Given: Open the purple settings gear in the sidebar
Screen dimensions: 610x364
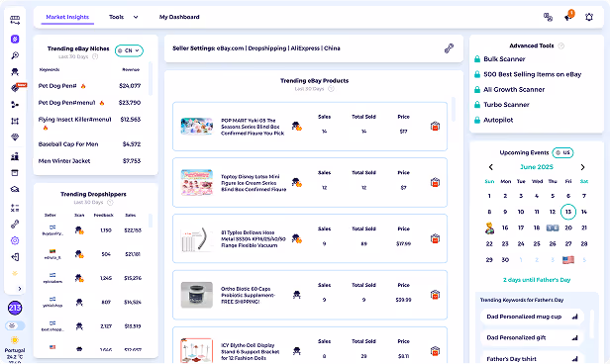Looking at the screenshot, I should coord(15,240).
